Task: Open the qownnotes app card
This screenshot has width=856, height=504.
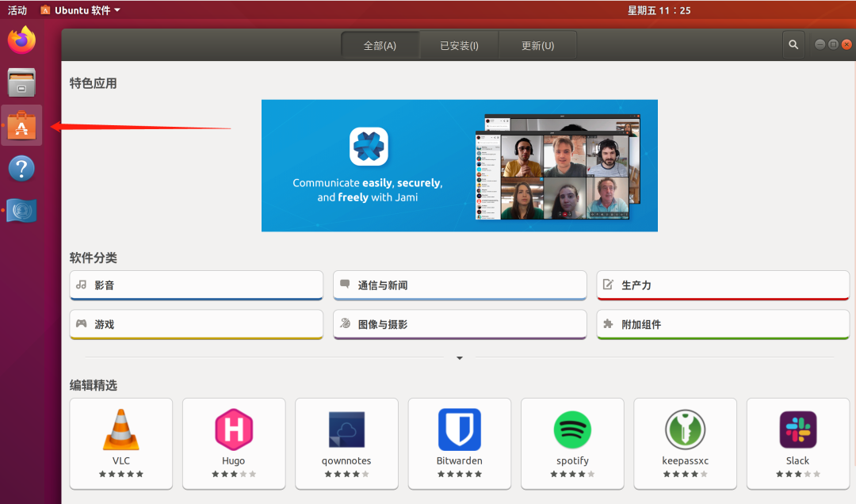Action: [x=346, y=444]
